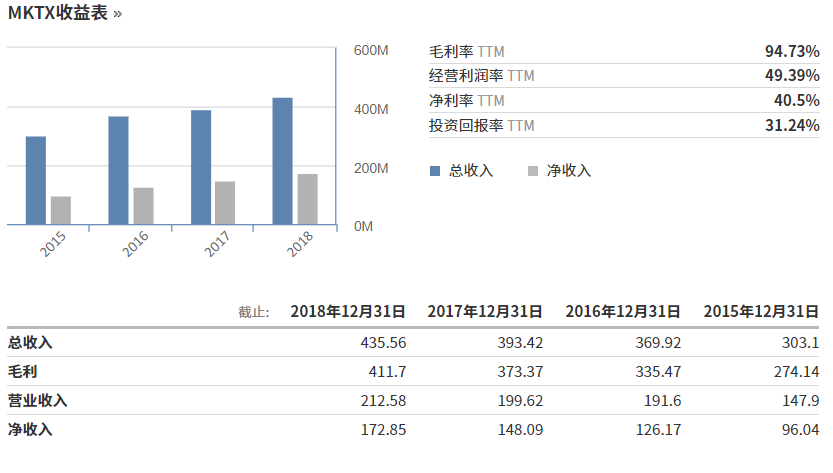Screen dimensions: 833x473
Task: Click the blue 总收入 legend swatch
Action: click(435, 171)
